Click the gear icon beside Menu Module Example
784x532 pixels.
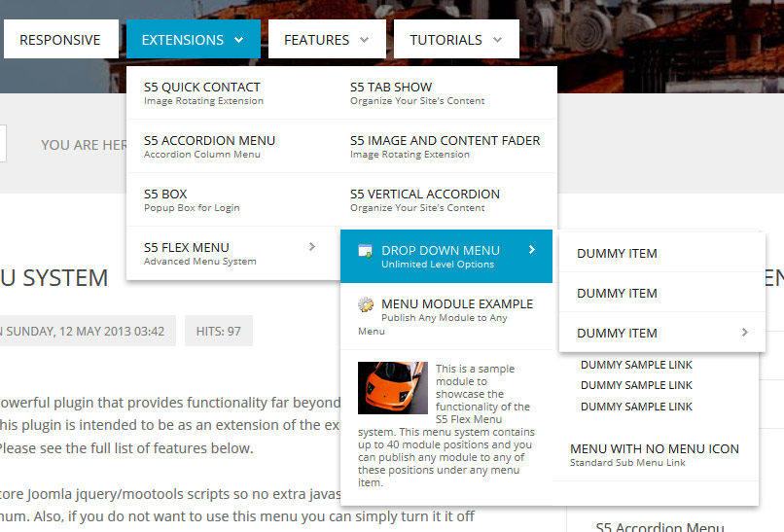(x=366, y=304)
